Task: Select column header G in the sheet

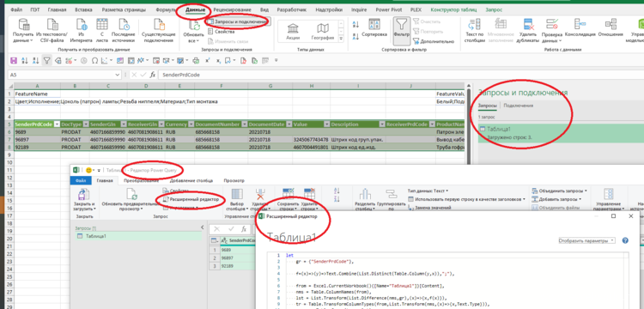Action: (270, 85)
